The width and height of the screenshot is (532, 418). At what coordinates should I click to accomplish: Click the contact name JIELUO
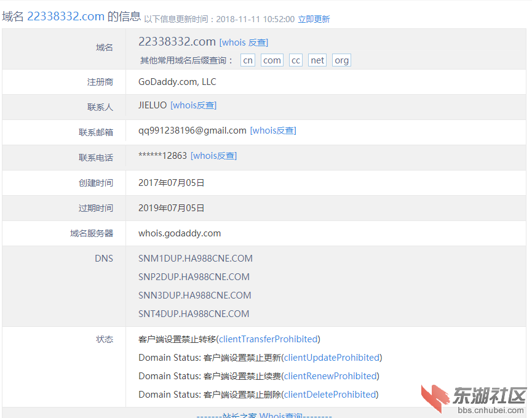tap(153, 105)
